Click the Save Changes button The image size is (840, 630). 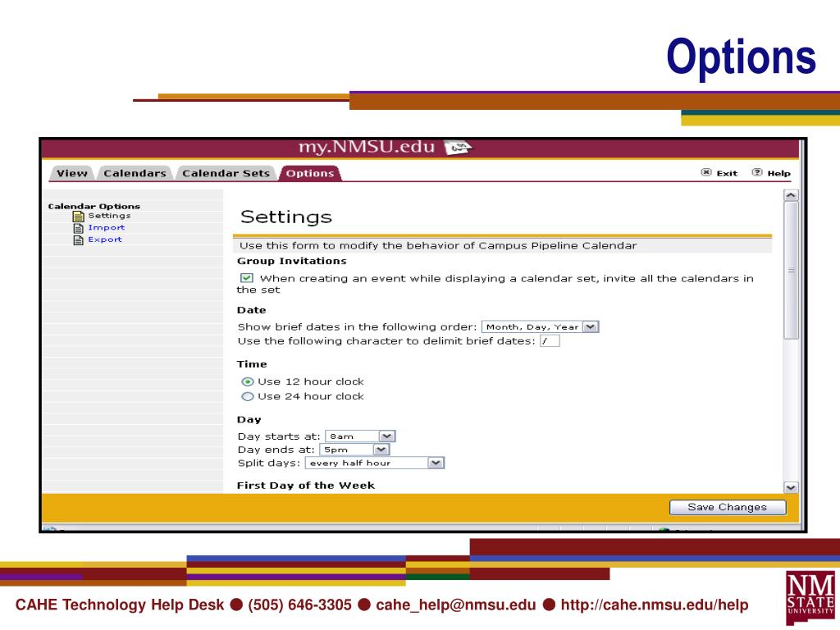(x=728, y=507)
